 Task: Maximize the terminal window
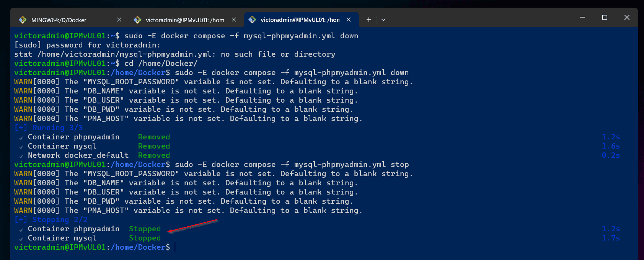click(x=605, y=17)
